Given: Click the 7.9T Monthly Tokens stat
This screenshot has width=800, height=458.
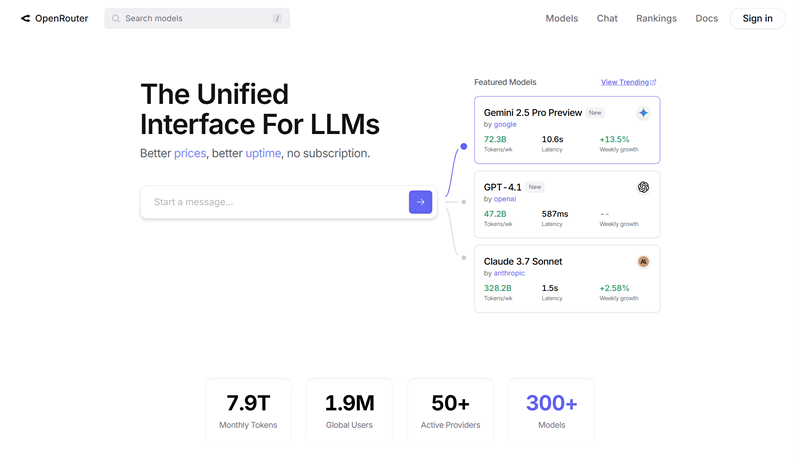Looking at the screenshot, I should point(248,410).
